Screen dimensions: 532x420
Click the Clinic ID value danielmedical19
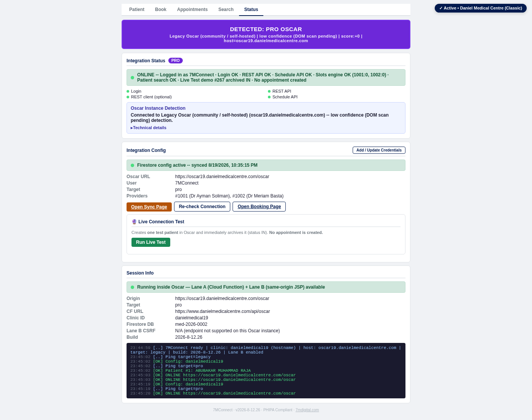click(192, 318)
